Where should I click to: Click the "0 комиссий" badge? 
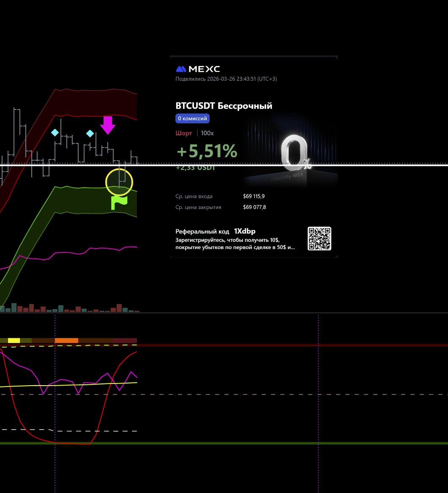[192, 118]
